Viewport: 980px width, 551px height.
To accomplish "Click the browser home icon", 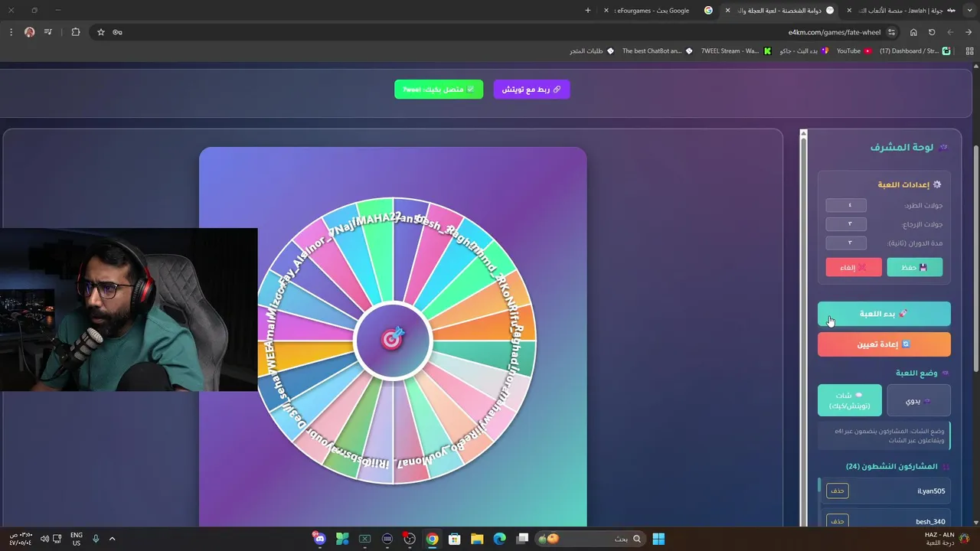I will coord(913,32).
